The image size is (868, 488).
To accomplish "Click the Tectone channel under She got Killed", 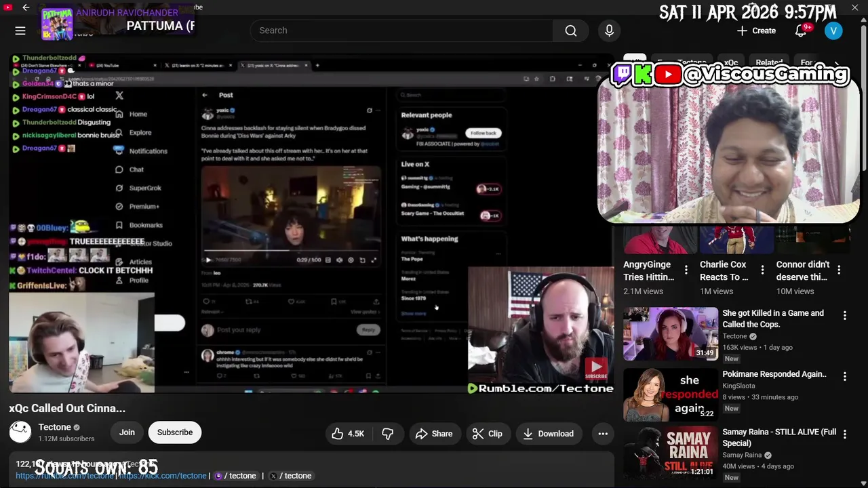I will (734, 336).
